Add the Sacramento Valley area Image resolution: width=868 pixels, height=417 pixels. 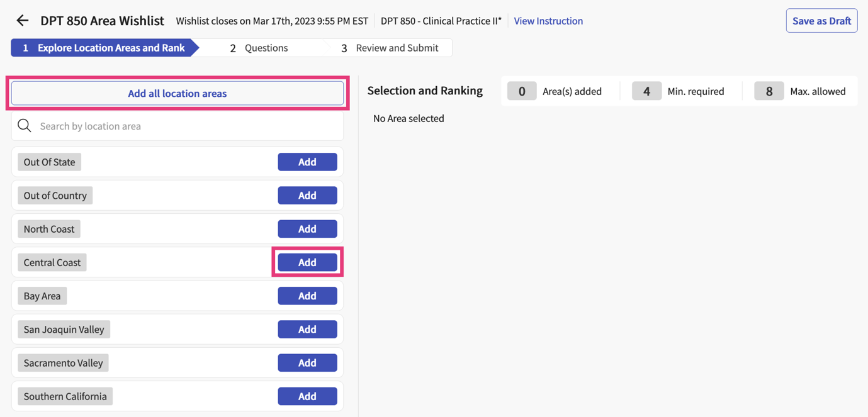(307, 362)
